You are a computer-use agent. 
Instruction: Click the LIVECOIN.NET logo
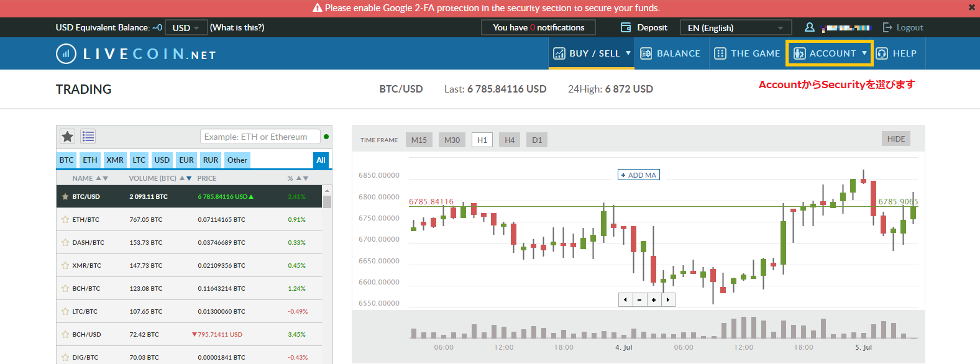click(136, 54)
